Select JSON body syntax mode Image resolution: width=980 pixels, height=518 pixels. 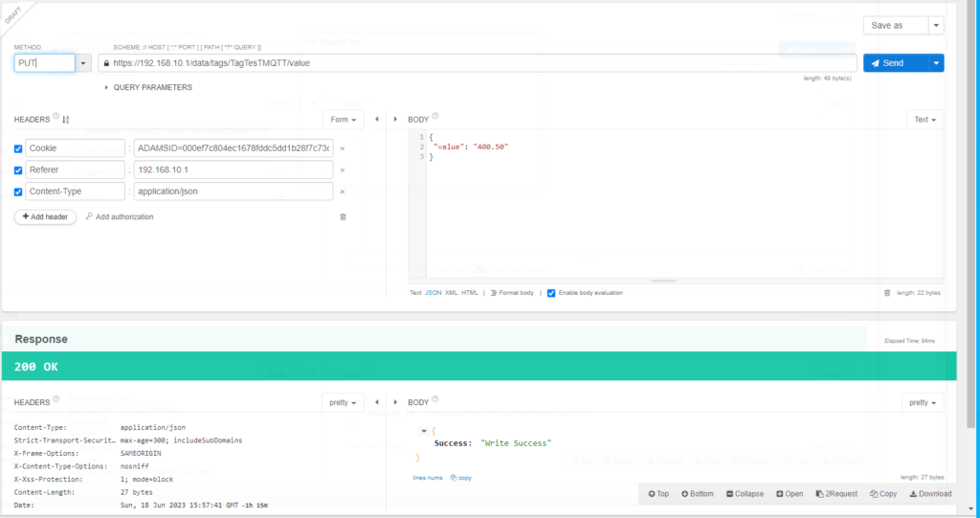coord(434,293)
